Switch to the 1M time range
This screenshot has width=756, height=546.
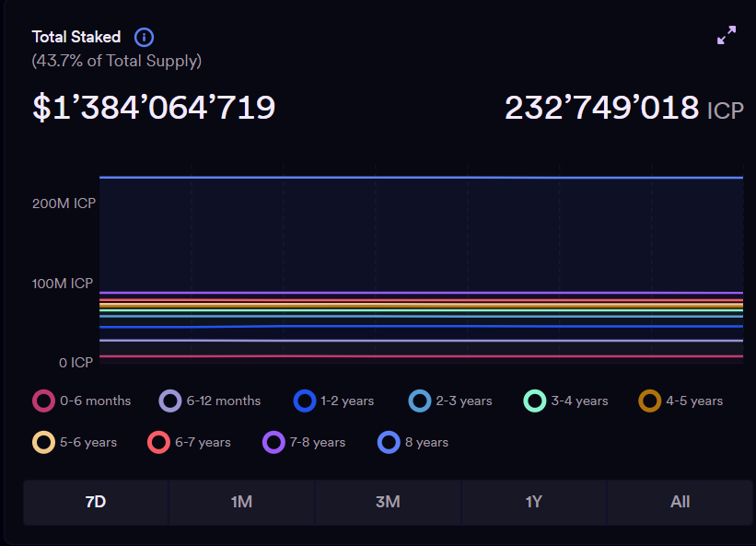(x=241, y=502)
